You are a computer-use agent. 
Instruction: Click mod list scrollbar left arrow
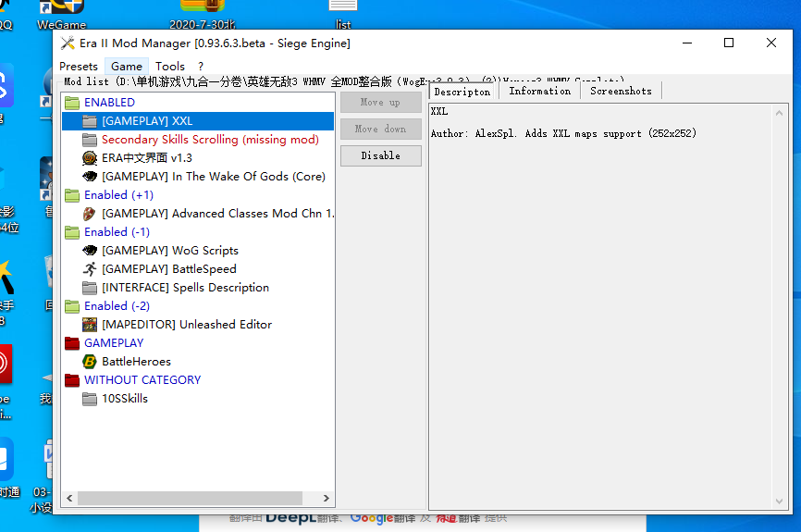[69, 499]
